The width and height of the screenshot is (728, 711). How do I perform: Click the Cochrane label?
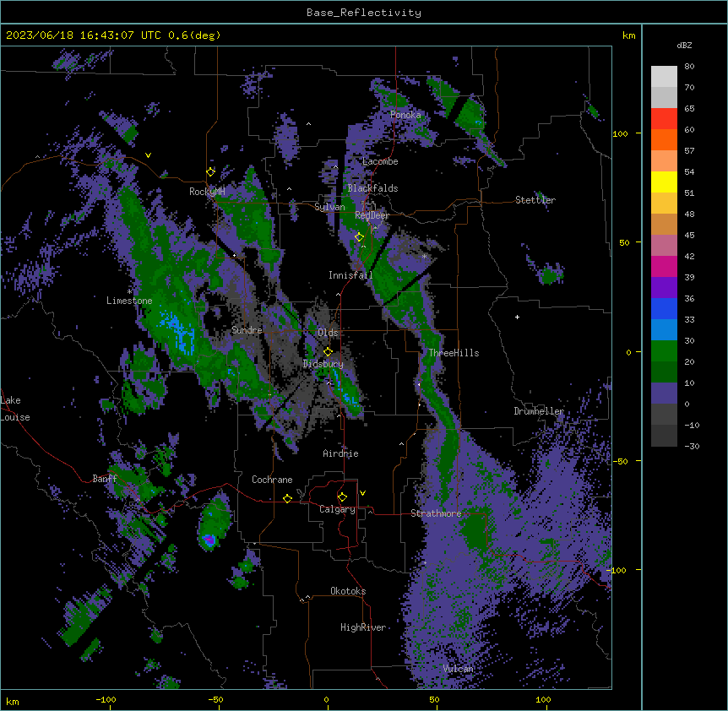tap(272, 480)
